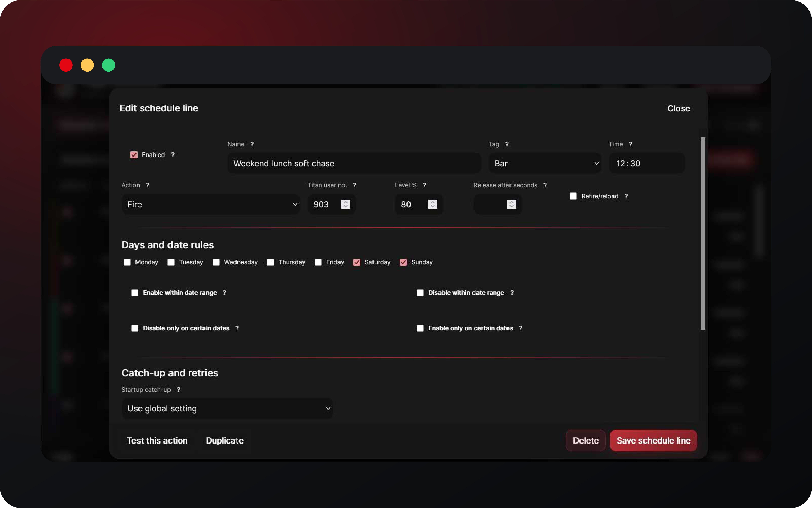The width and height of the screenshot is (812, 508).
Task: Click the Delete button
Action: (x=586, y=440)
